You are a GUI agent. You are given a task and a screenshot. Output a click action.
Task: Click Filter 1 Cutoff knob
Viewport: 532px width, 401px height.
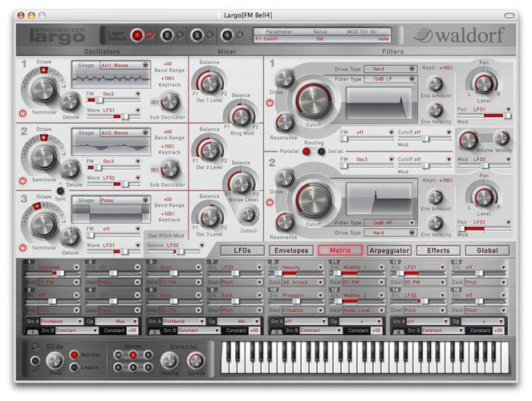[x=314, y=101]
